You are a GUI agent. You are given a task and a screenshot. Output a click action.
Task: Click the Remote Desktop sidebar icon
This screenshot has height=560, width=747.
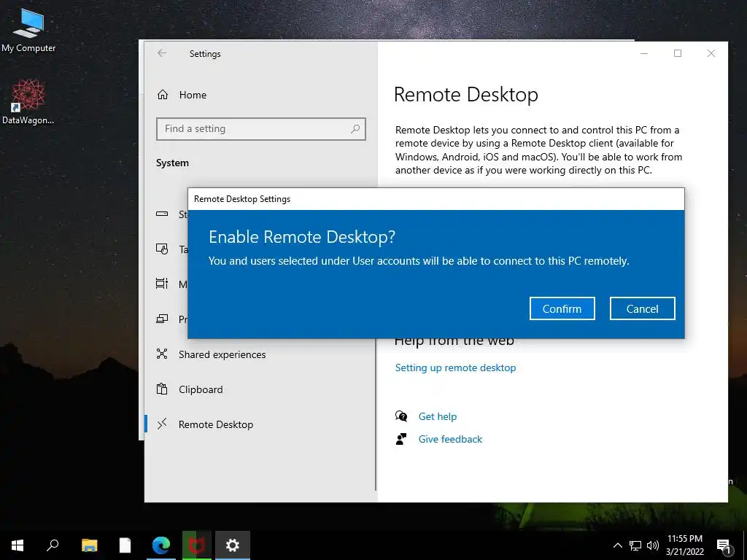coord(162,424)
